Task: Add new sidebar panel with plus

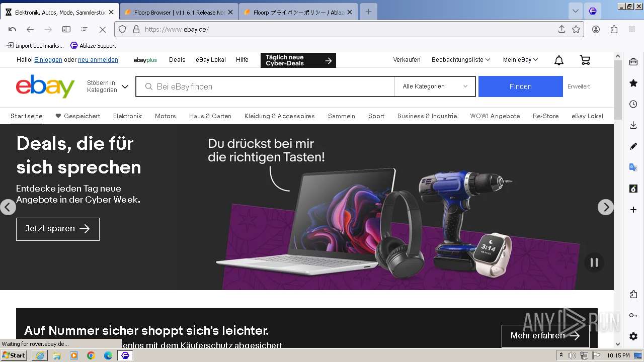Action: click(633, 210)
